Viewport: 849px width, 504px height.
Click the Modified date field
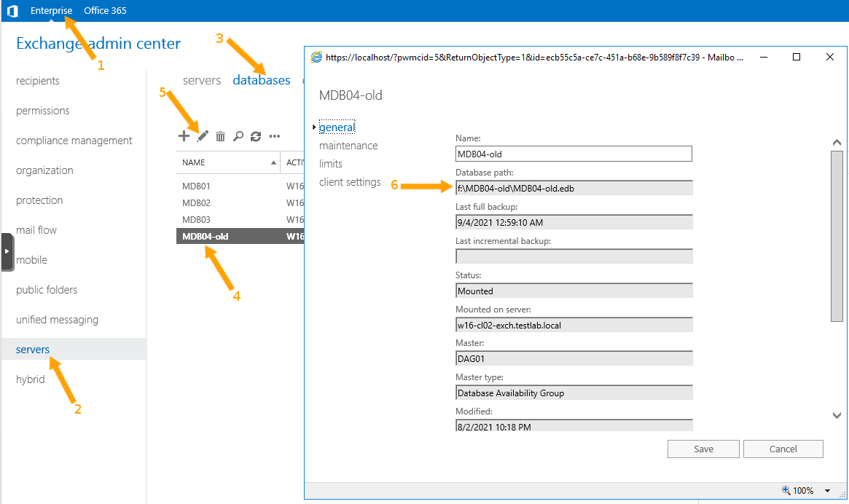(x=574, y=425)
